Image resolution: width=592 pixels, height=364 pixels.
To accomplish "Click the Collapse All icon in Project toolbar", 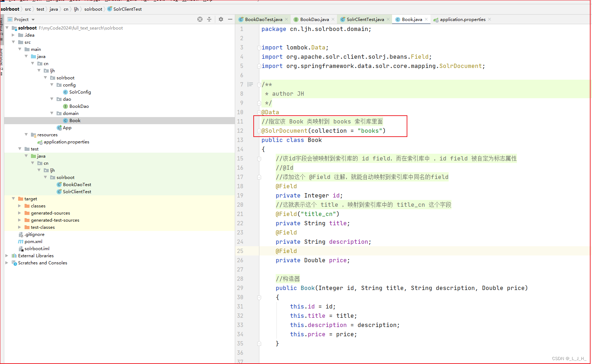I will coord(209,19).
